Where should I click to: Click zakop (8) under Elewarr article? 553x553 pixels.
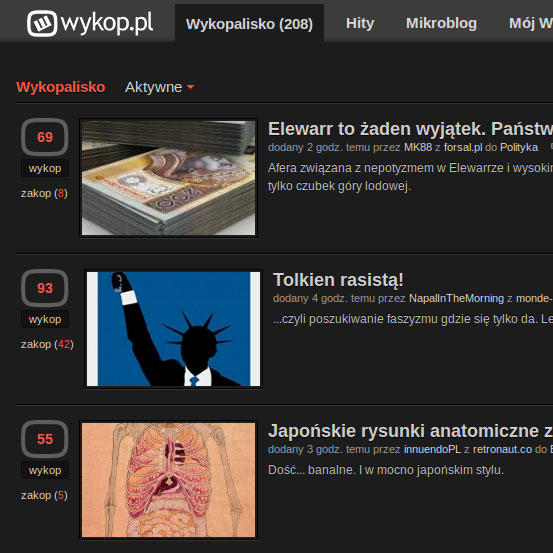tap(44, 193)
